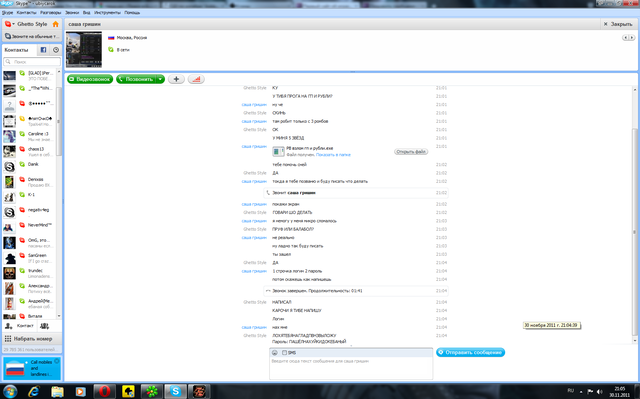Open Opera browser in taskbar
640x399 pixels.
104,391
